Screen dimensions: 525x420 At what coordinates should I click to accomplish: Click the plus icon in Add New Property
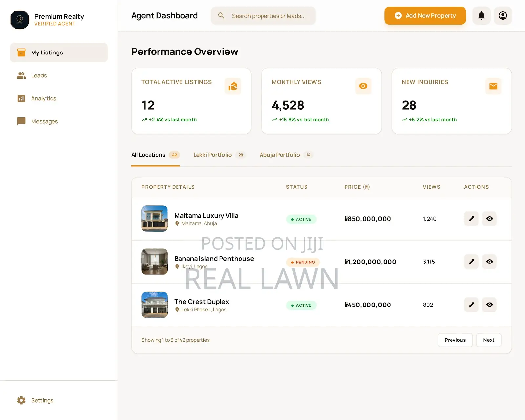[398, 16]
